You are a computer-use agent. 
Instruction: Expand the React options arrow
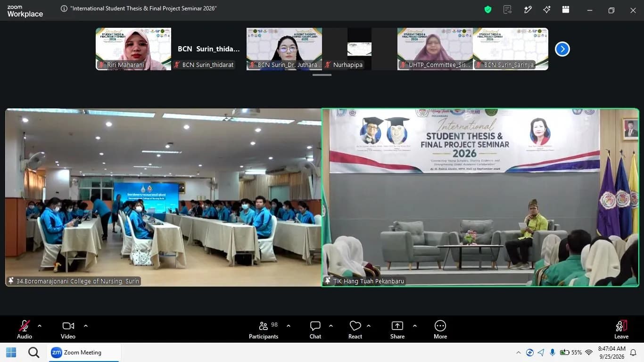pos(369,326)
